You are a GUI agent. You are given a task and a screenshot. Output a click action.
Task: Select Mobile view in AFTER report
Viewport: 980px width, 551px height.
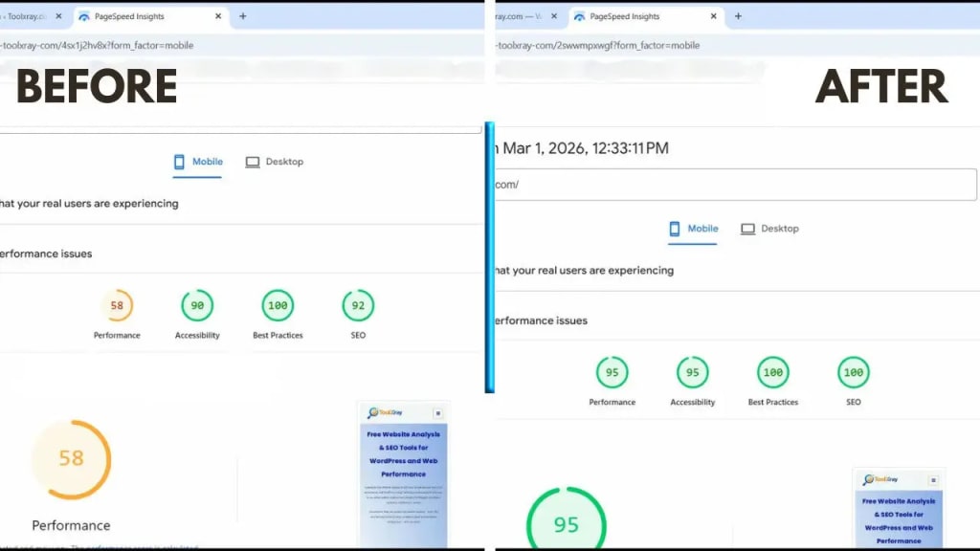[x=693, y=229]
